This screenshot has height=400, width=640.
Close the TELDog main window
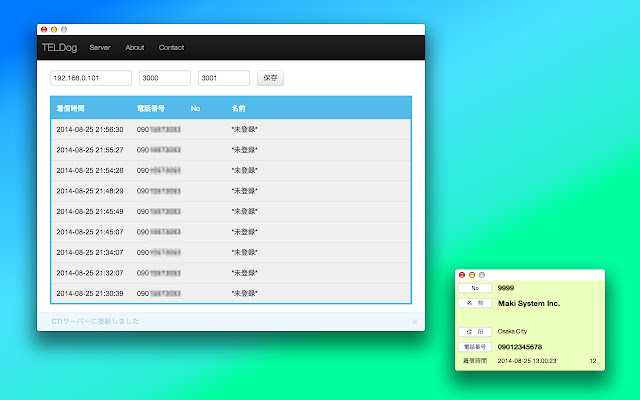44,29
